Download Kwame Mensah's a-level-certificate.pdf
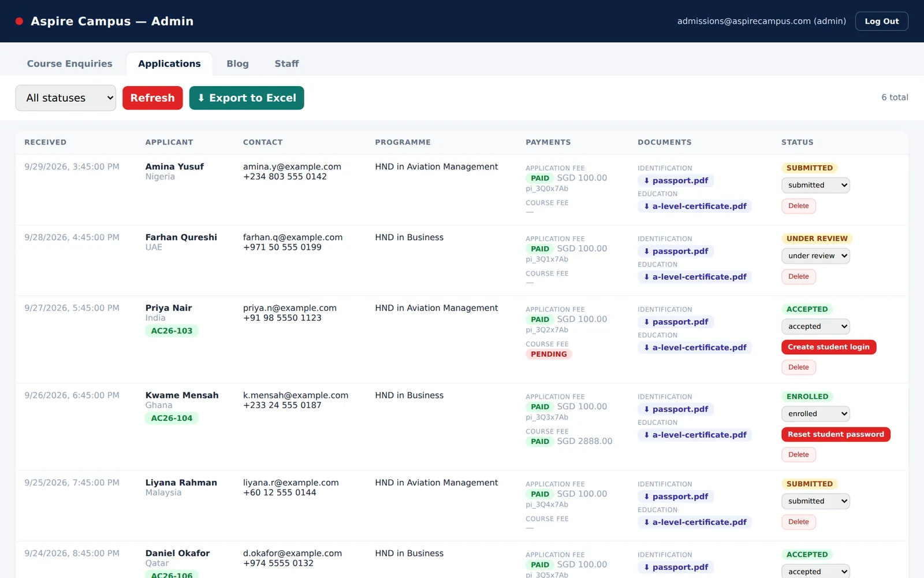Viewport: 924px width, 578px height. tap(695, 434)
